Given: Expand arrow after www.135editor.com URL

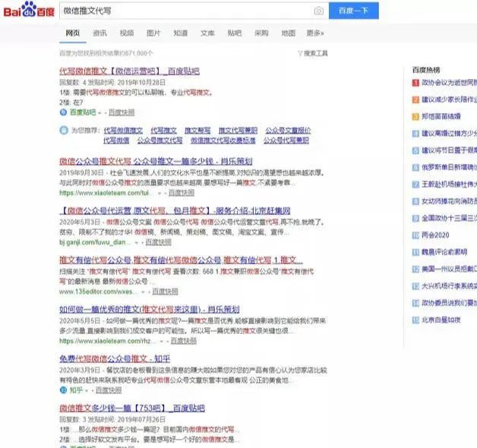Looking at the screenshot, I should click(x=143, y=292).
